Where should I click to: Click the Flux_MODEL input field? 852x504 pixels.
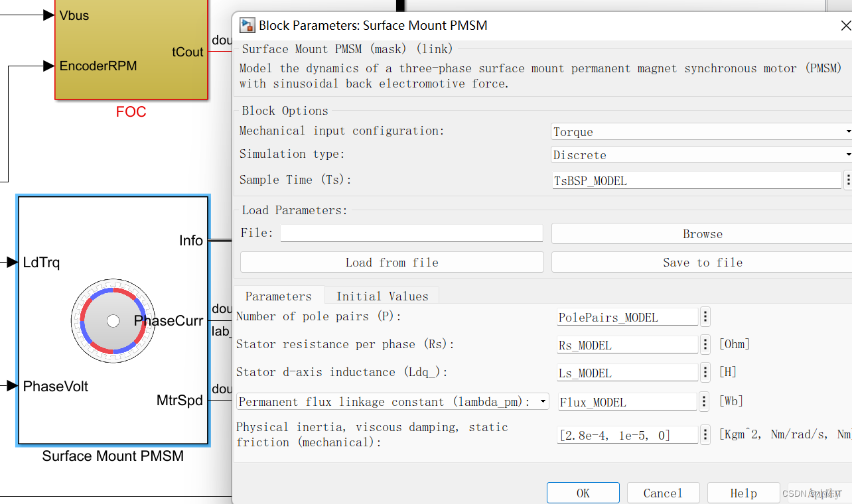tap(628, 401)
